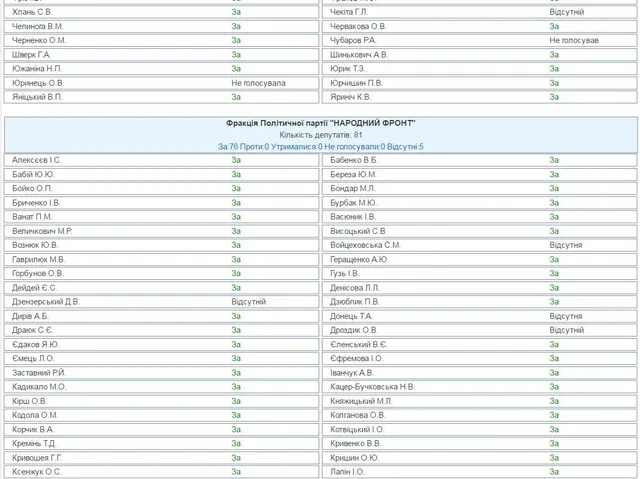
Task: Click the 'Не голосував' vote for Чубаров Р.А.
Action: pos(576,40)
